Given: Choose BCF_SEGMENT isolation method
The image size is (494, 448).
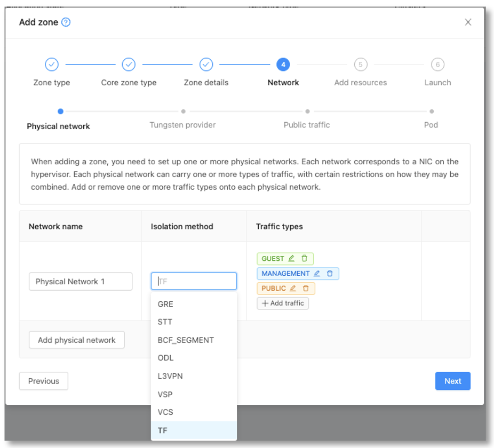Looking at the screenshot, I should (194, 340).
